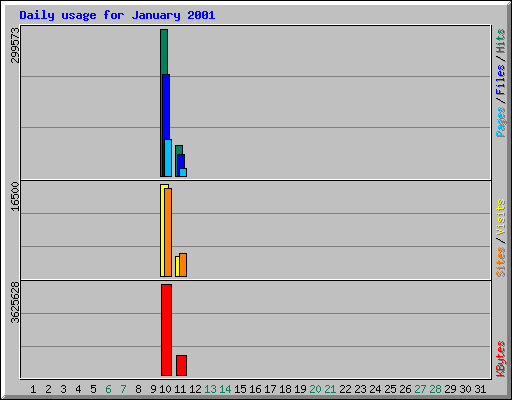Click the 16500 axis value
This screenshot has width=512, height=400.
[15, 196]
